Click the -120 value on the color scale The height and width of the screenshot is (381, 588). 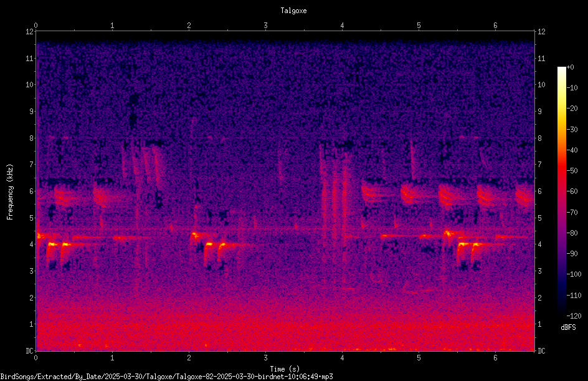(x=574, y=316)
